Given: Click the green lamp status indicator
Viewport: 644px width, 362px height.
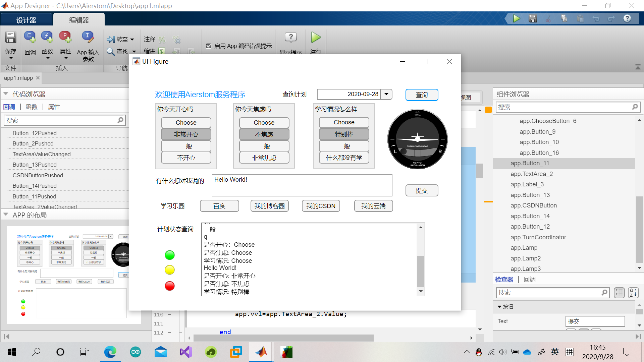Looking at the screenshot, I should pos(169,255).
